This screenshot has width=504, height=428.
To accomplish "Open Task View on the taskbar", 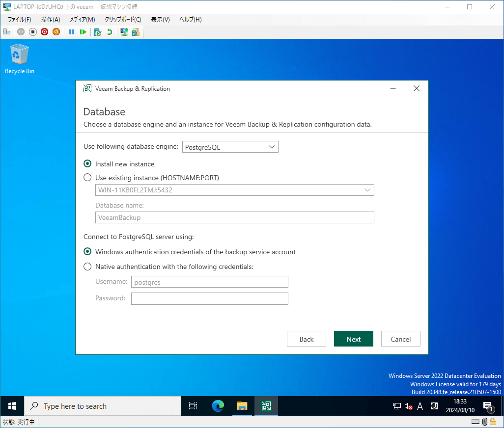I will click(193, 406).
